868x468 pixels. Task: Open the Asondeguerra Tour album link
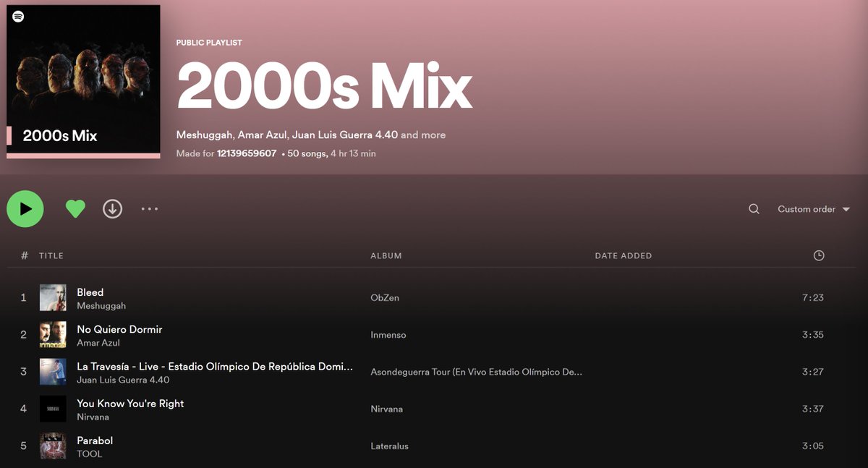click(x=477, y=372)
